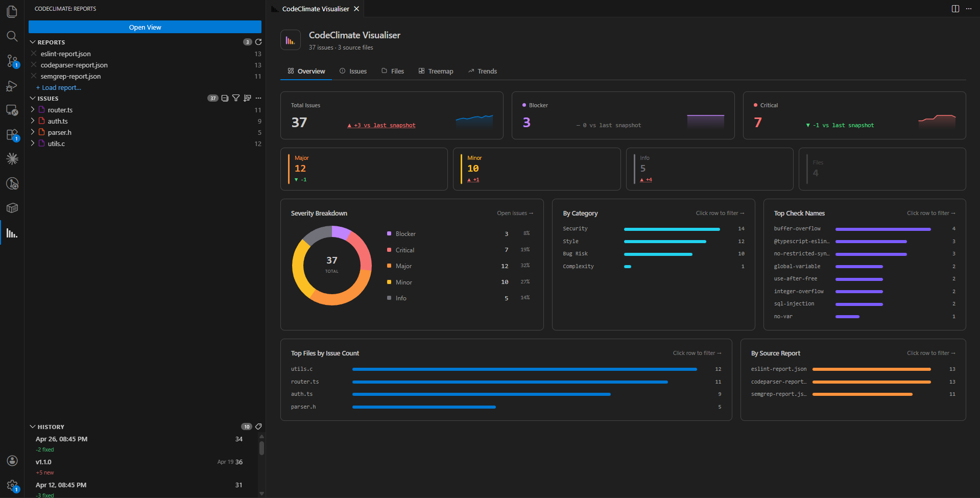
Task: Click the Issues sort/group icon
Action: pyautogui.click(x=247, y=98)
